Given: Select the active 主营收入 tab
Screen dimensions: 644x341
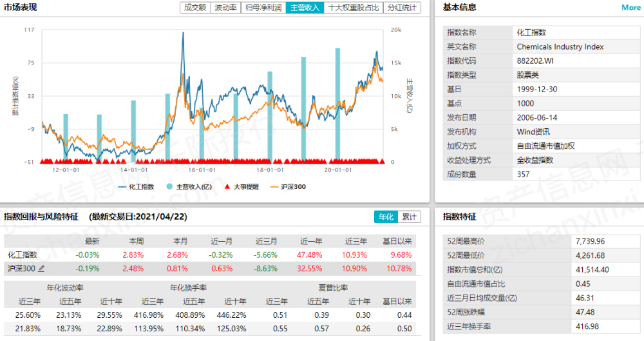Looking at the screenshot, I should [305, 8].
